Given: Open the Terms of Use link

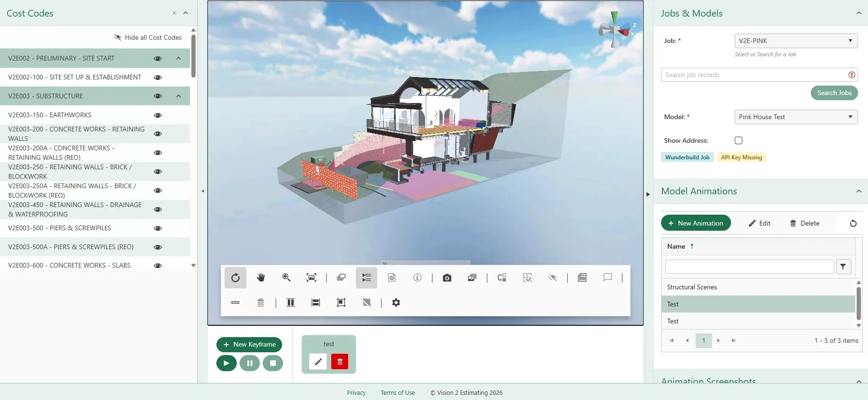Looking at the screenshot, I should (398, 392).
